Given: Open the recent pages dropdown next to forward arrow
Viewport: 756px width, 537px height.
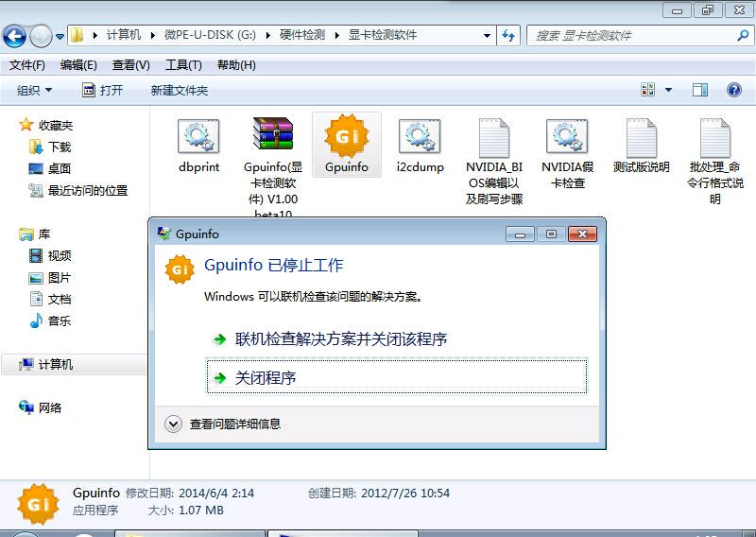Looking at the screenshot, I should [60, 36].
